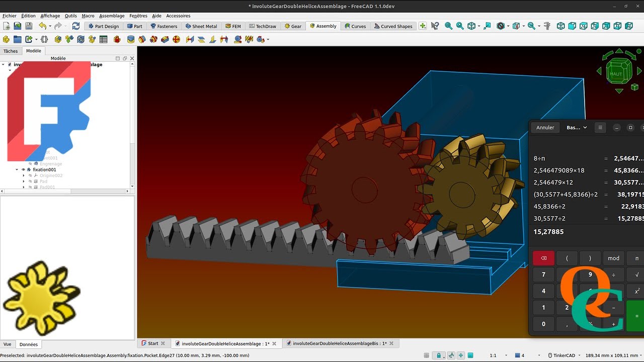
Task: Select the fixation001 tree item
Action: click(44, 170)
